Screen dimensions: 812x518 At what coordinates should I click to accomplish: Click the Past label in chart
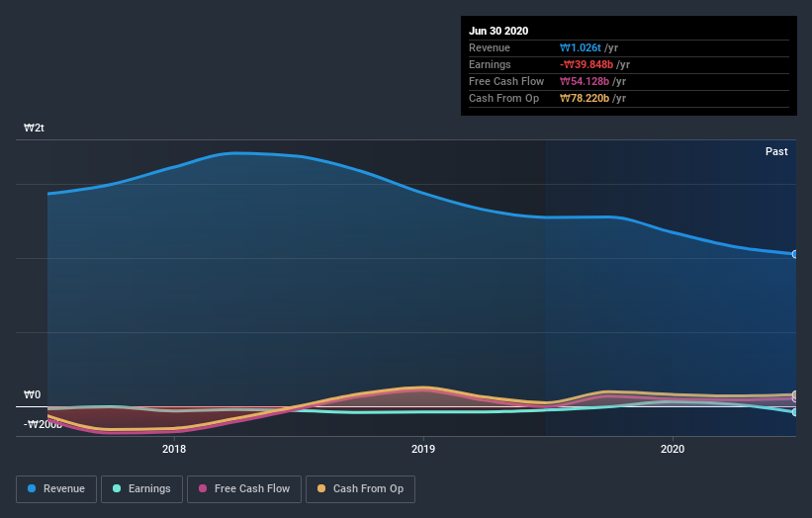[x=776, y=151]
